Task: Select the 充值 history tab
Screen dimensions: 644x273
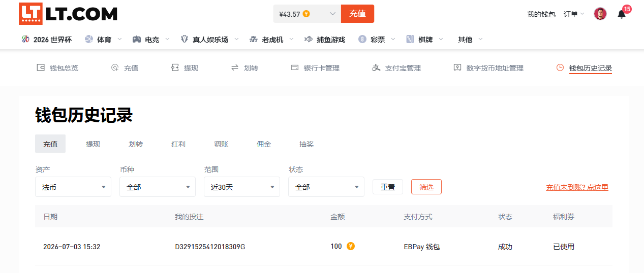Action: tap(50, 144)
